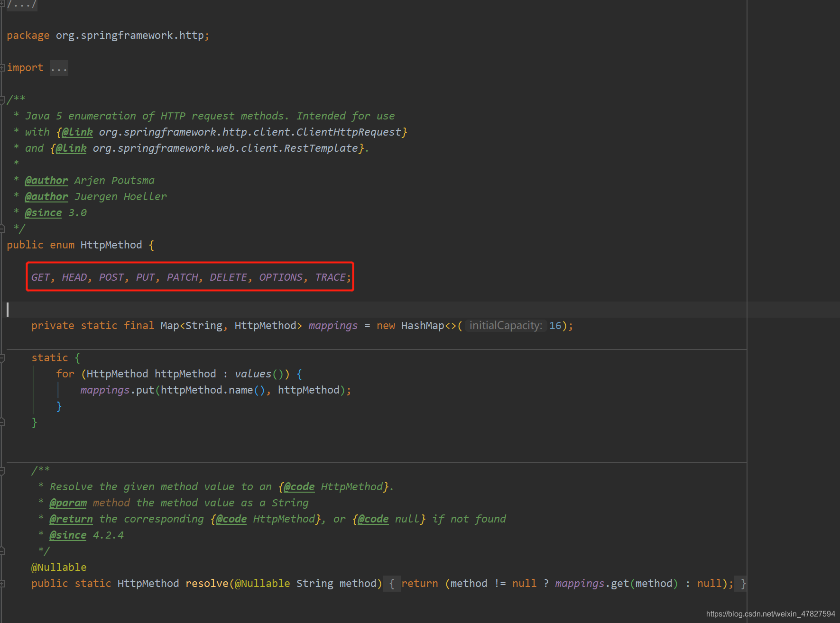Click the resolve method name

click(x=207, y=584)
